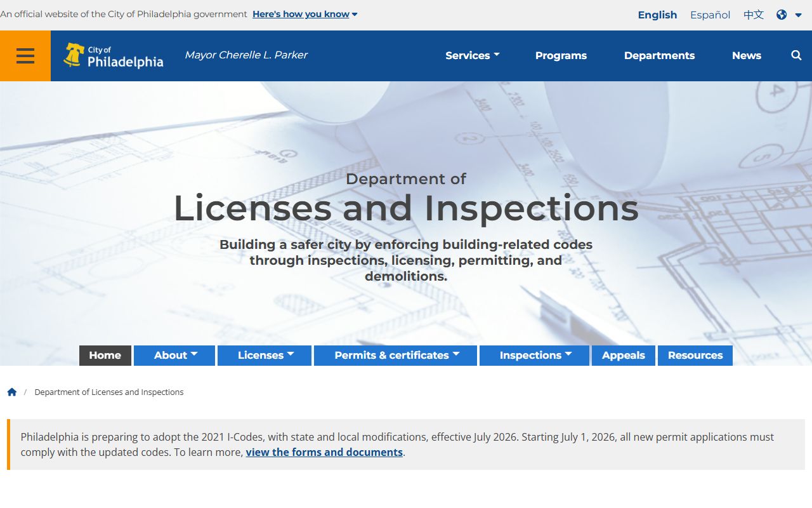This screenshot has height=508, width=812.
Task: Select the Home tab
Action: click(105, 356)
